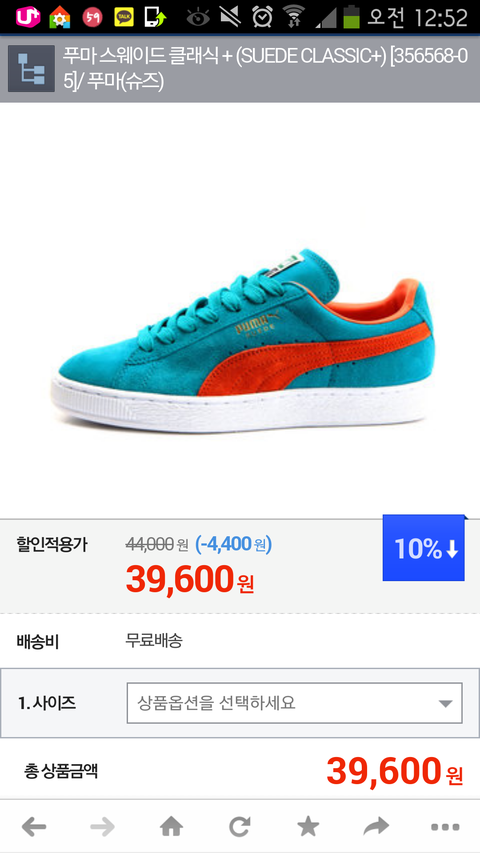Tap the 무료배송 shipping info
This screenshot has height=853, width=480.
pyautogui.click(x=154, y=641)
